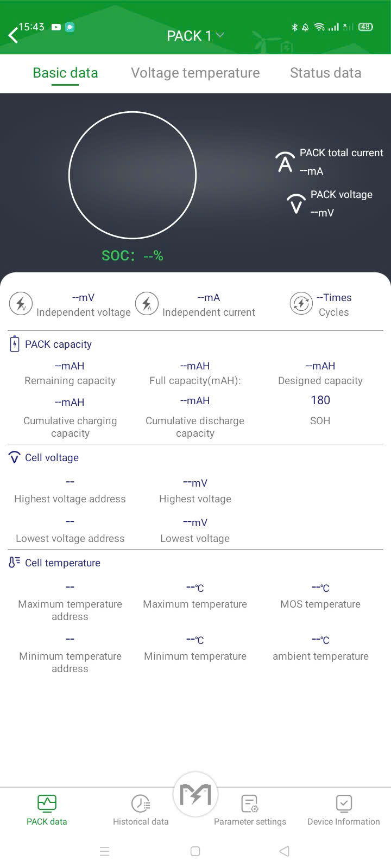Tap the PACK capacity battery icon
This screenshot has height=868, width=391.
coord(15,344)
